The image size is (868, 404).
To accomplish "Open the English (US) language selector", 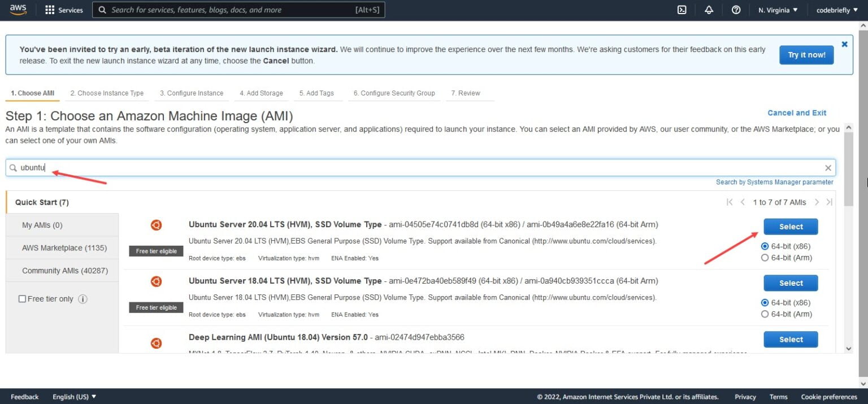I will pos(74,396).
